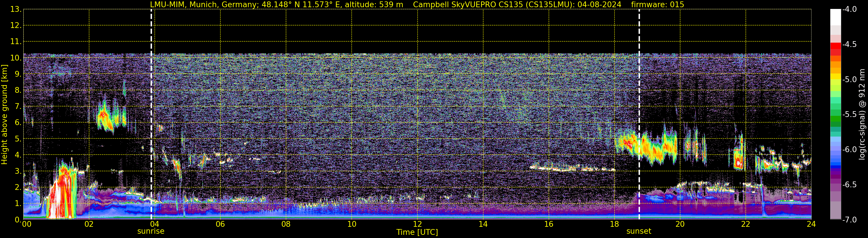Click the '08' tick on the time axis
This screenshot has height=238, width=868.
[286, 224]
